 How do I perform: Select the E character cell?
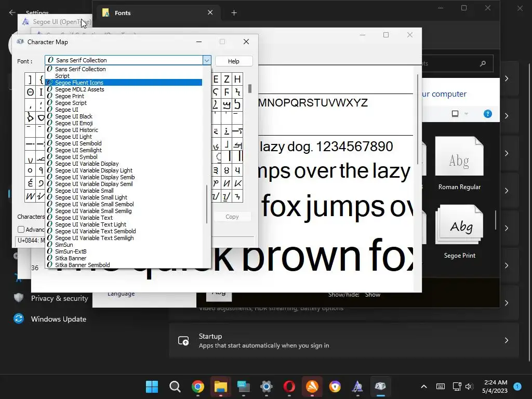coord(216,79)
